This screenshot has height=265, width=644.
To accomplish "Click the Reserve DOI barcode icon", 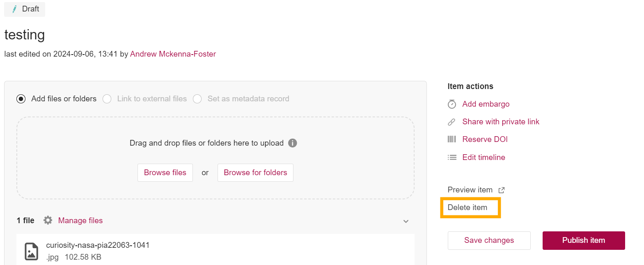I will 452,139.
